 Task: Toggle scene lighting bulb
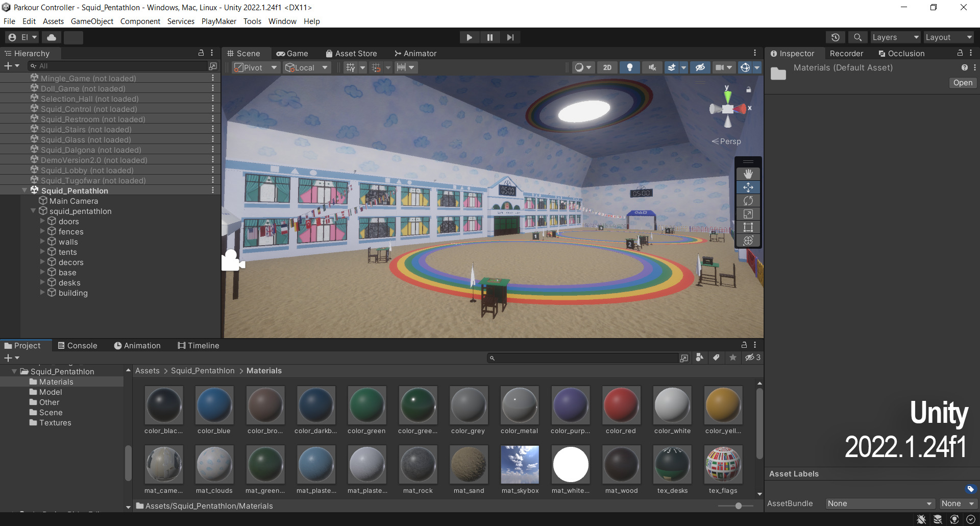[630, 67]
